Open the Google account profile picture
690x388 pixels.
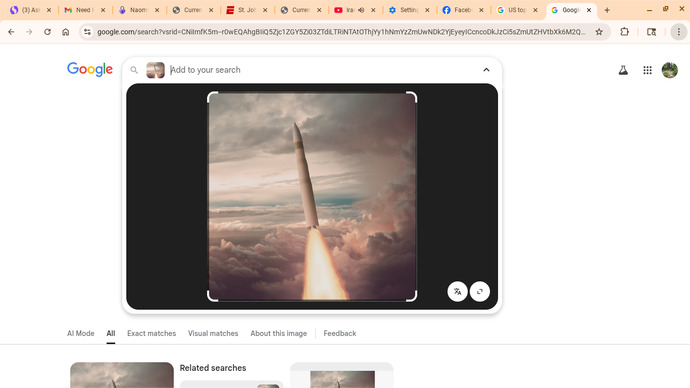(x=670, y=70)
